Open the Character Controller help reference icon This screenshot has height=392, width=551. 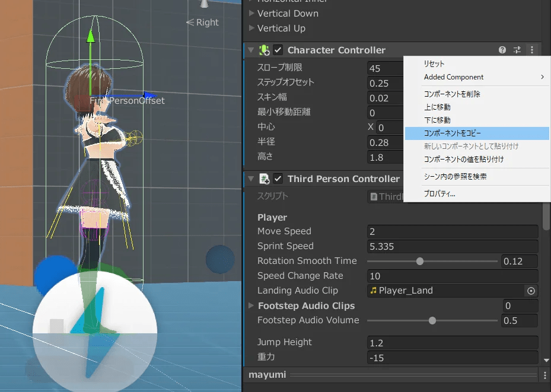tap(502, 50)
